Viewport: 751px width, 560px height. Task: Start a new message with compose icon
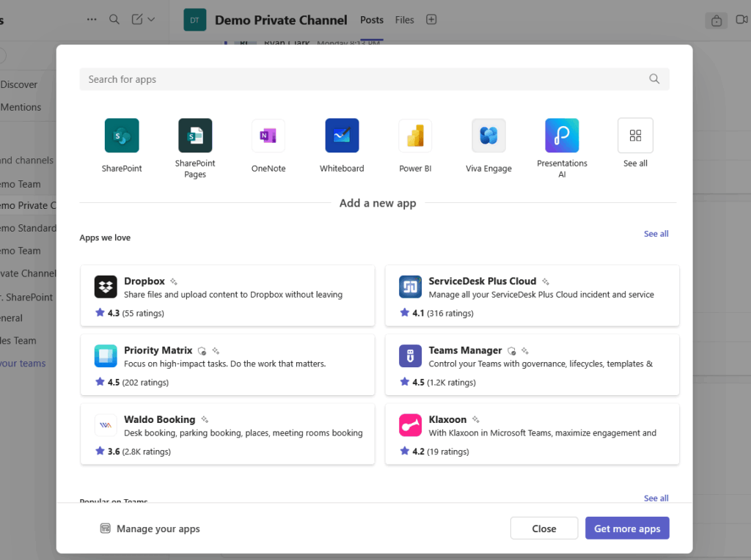tap(137, 20)
